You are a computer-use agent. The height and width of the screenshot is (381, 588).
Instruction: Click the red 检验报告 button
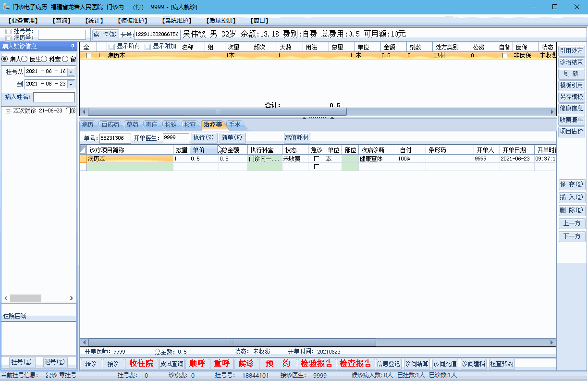(x=316, y=364)
